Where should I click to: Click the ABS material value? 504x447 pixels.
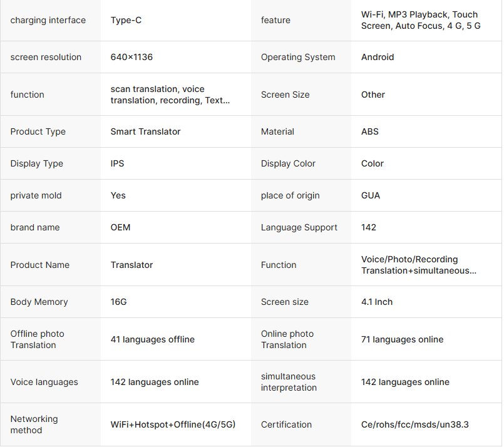[370, 131]
